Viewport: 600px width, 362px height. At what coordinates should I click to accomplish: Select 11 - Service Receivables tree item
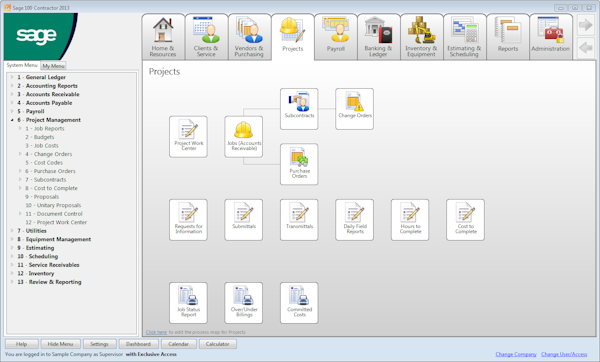tap(48, 265)
